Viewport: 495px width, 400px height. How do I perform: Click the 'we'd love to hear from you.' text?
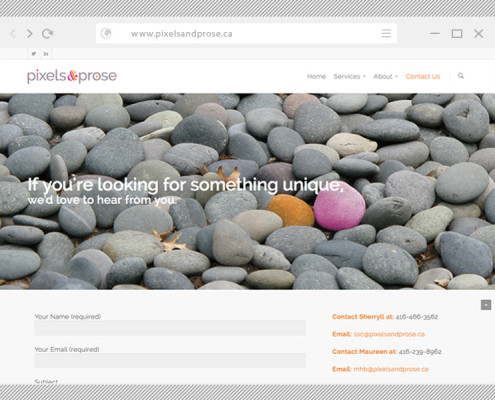point(102,200)
